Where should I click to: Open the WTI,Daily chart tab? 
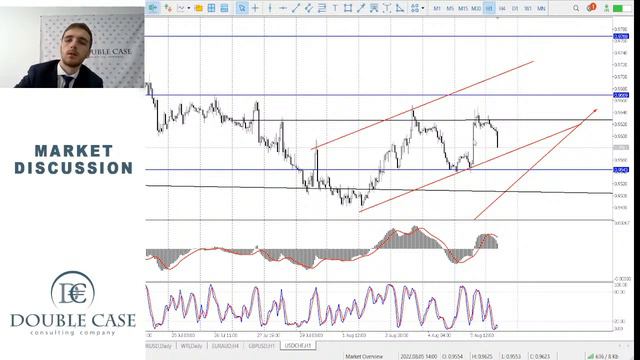coord(191,346)
